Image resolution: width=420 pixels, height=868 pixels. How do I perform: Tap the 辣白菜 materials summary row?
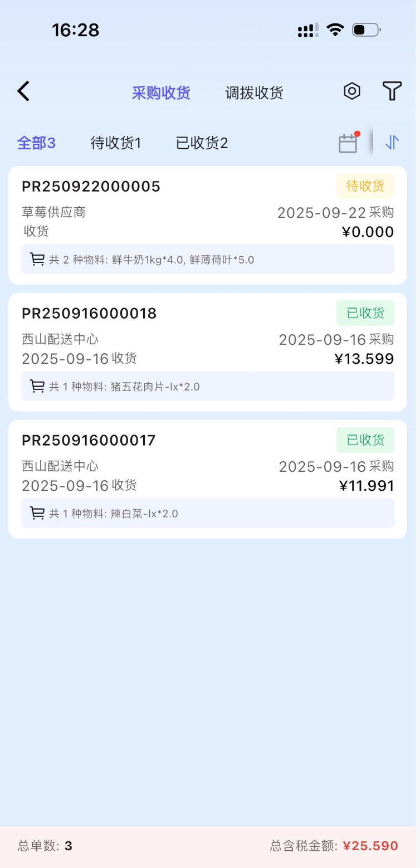coord(207,513)
